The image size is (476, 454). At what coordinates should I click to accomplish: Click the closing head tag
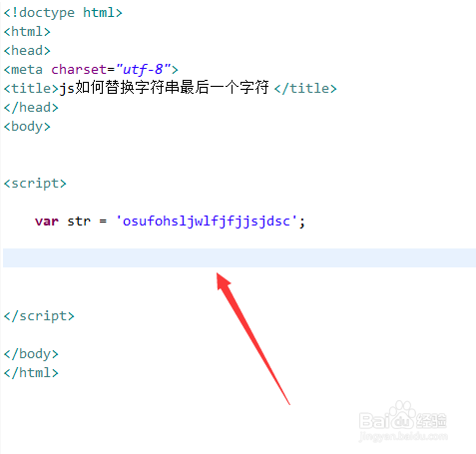(31, 108)
